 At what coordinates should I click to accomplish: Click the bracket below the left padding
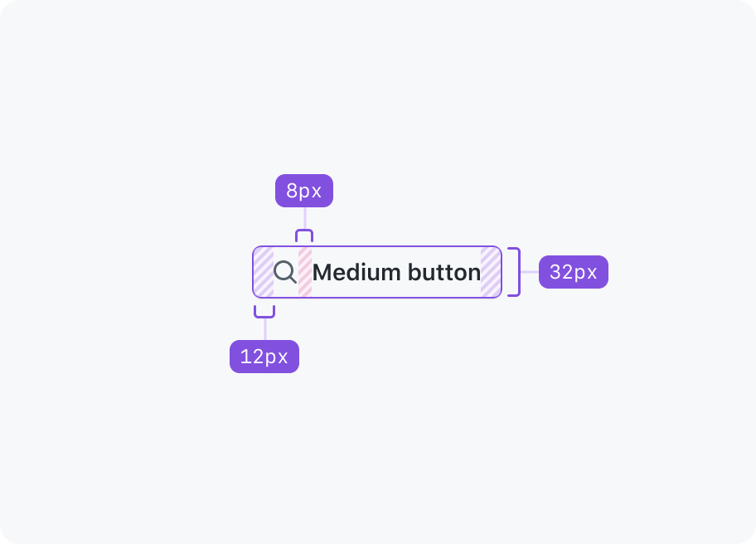pyautogui.click(x=264, y=312)
